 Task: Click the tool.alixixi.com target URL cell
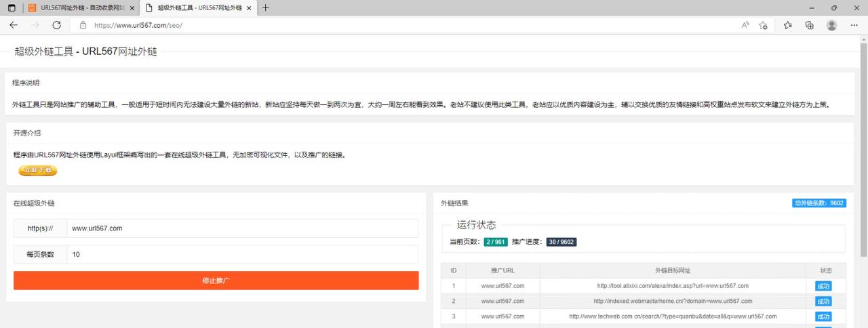click(x=673, y=286)
